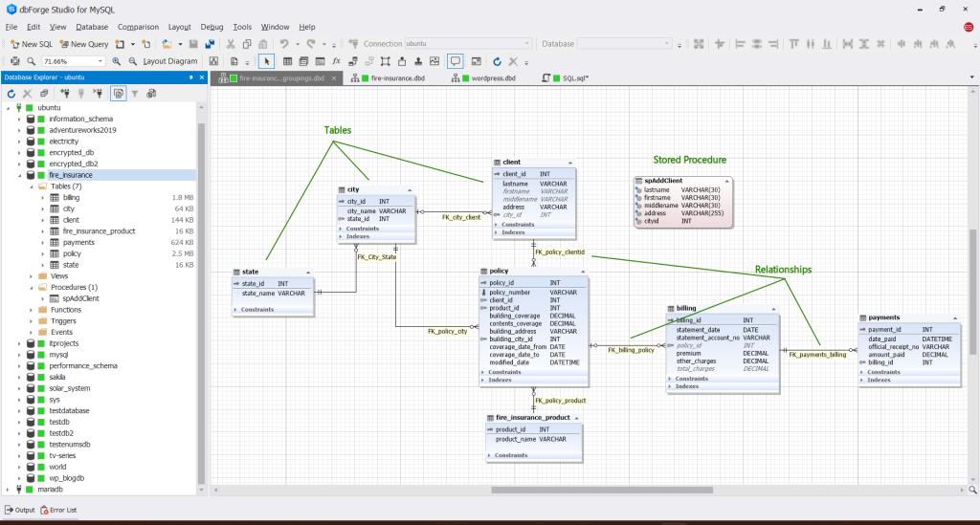Click the New Table diagram tool
The image size is (980, 525).
click(287, 61)
